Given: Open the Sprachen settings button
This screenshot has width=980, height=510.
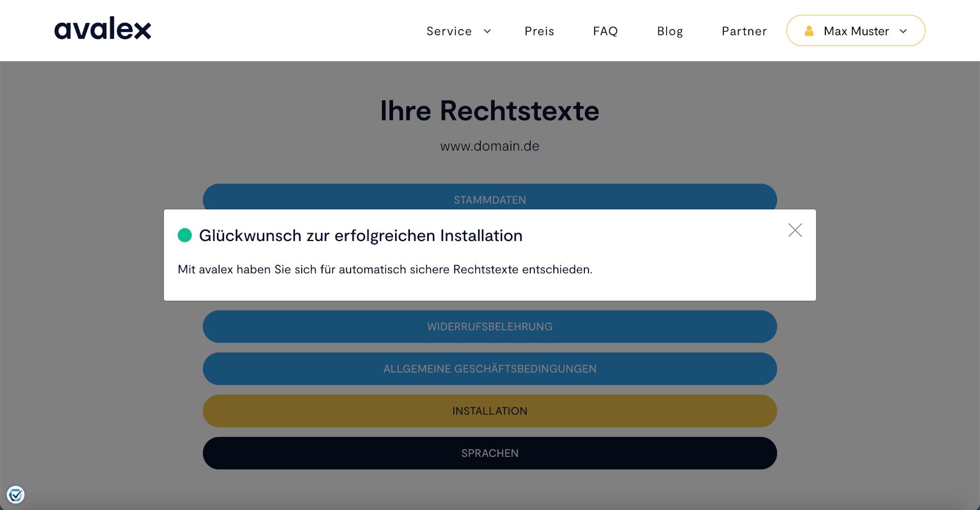Looking at the screenshot, I should [489, 453].
